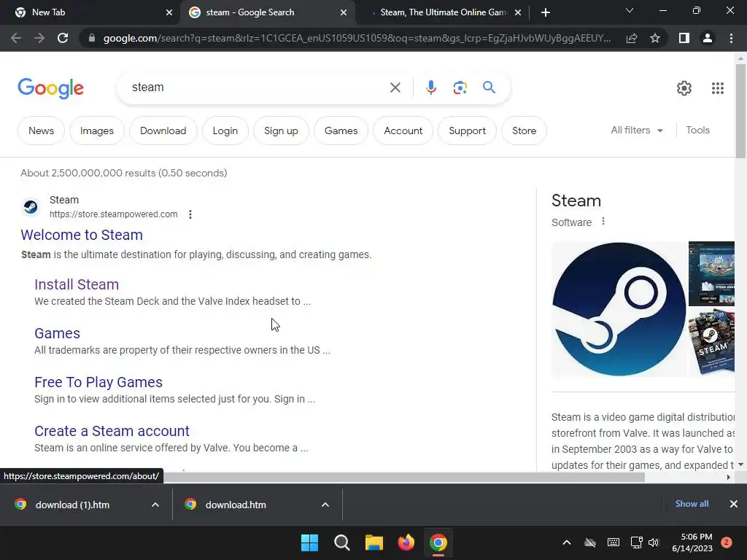Select the Store search chip
The width and height of the screenshot is (747, 560).
point(524,131)
